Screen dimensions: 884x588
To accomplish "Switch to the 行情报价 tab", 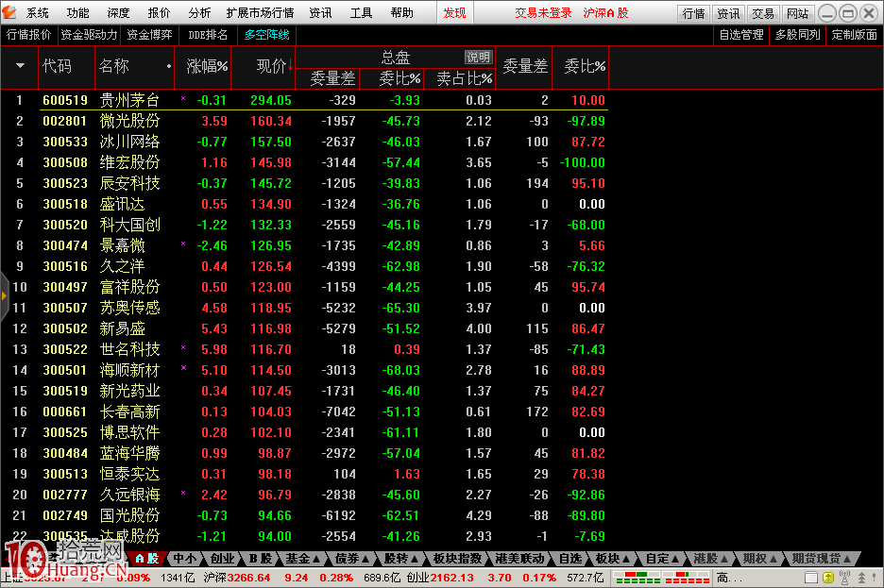I will tap(28, 35).
